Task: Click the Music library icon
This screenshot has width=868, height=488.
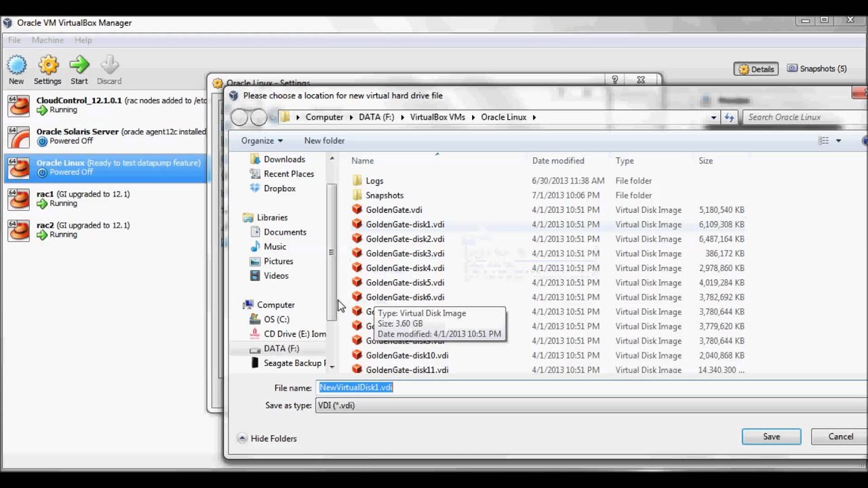Action: click(255, 247)
